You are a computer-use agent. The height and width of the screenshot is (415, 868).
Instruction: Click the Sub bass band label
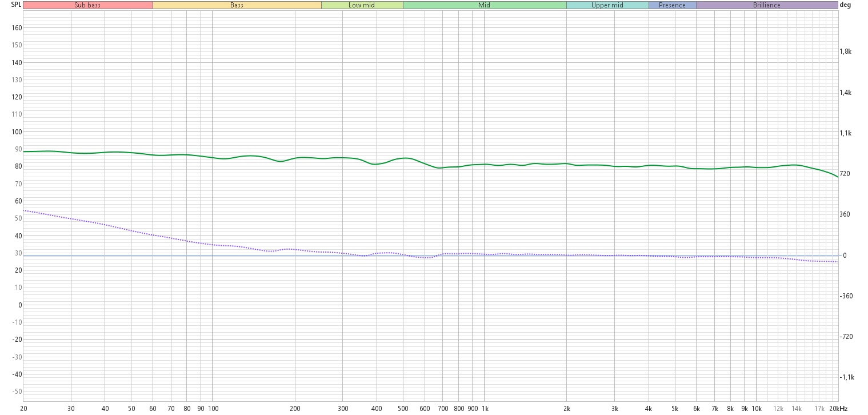click(88, 5)
